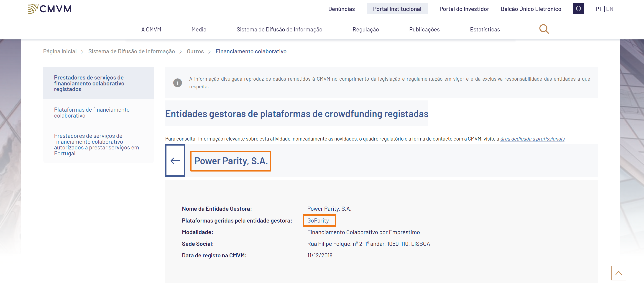Open the Regulação menu
The width and height of the screenshot is (644, 287).
click(x=365, y=30)
